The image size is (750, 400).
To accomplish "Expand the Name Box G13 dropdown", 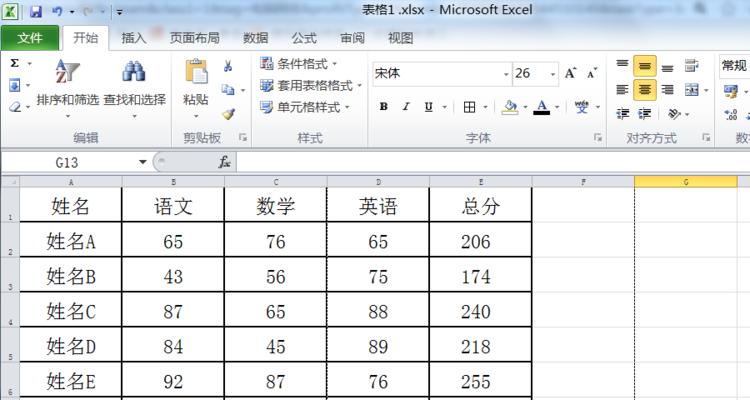I will coord(143,162).
